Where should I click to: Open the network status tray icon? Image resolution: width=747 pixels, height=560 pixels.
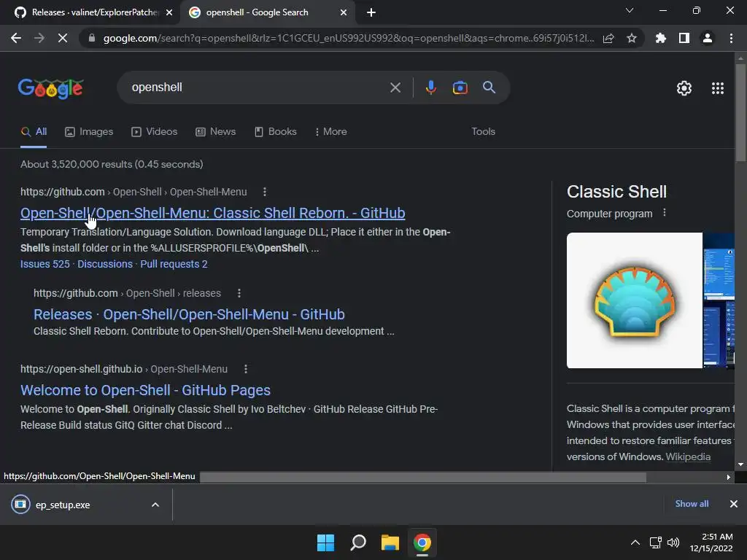tap(656, 542)
